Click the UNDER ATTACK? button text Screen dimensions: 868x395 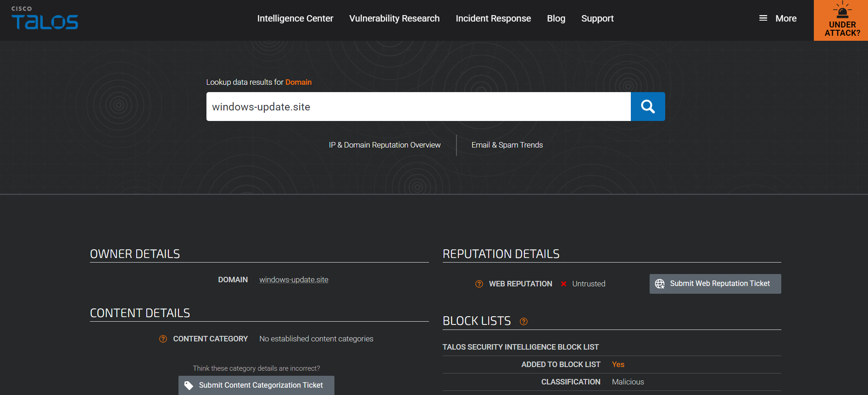842,29
